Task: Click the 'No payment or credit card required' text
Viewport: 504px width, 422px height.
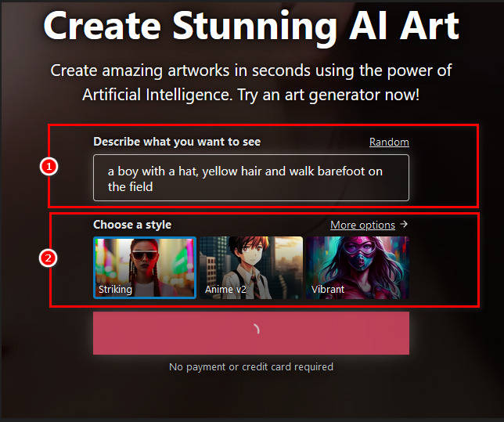Action: (x=251, y=366)
